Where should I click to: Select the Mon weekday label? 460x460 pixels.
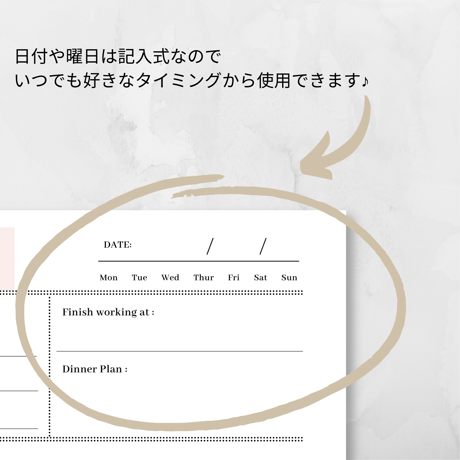coord(109,277)
